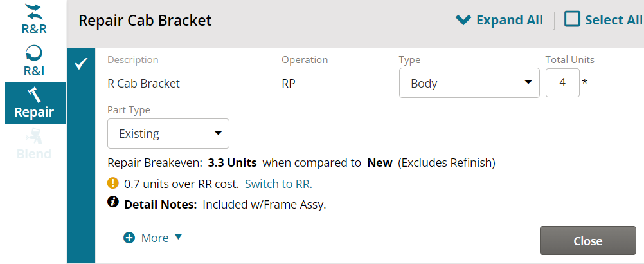Click the plus icon beside More
The image size is (644, 264).
point(129,238)
